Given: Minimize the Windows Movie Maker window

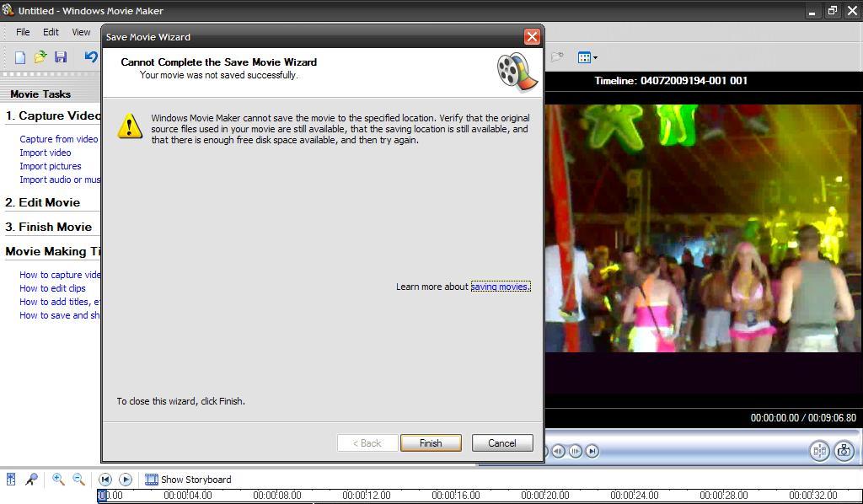Looking at the screenshot, I should coord(813,10).
